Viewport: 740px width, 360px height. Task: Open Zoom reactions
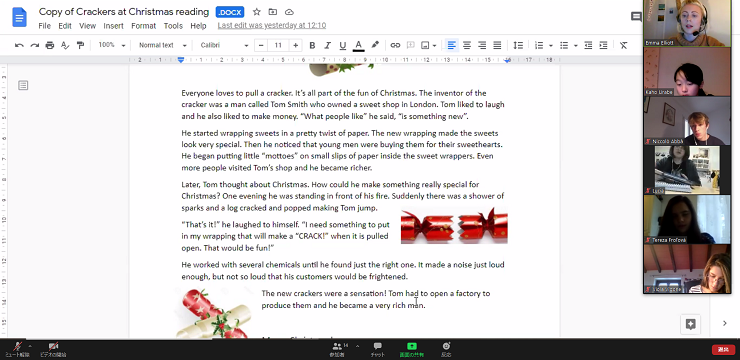pos(446,350)
